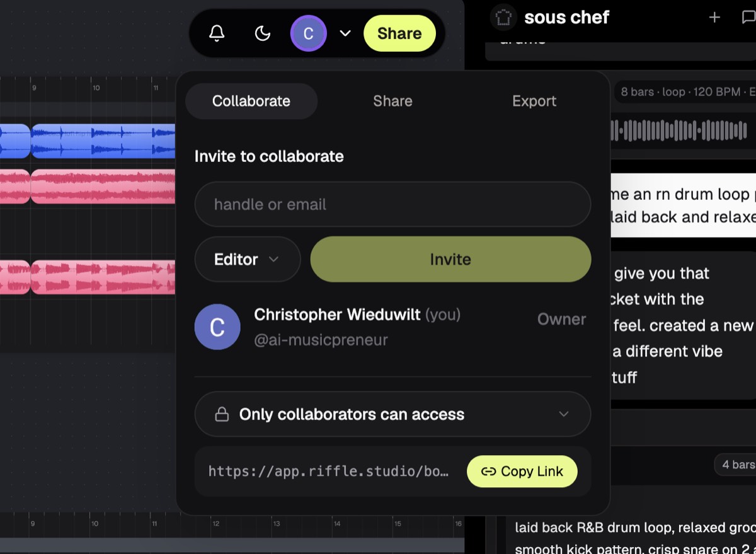This screenshot has height=554, width=756.
Task: Open the chat bubble icon in the sous chef header
Action: pyautogui.click(x=749, y=18)
